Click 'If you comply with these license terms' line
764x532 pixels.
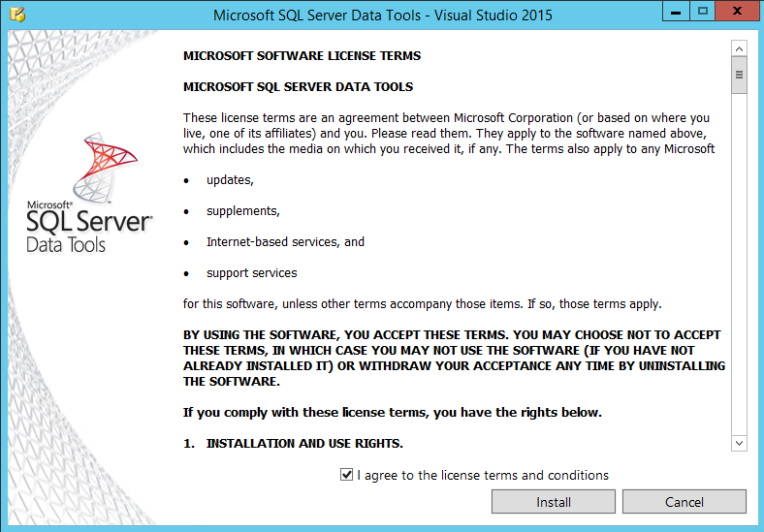393,412
